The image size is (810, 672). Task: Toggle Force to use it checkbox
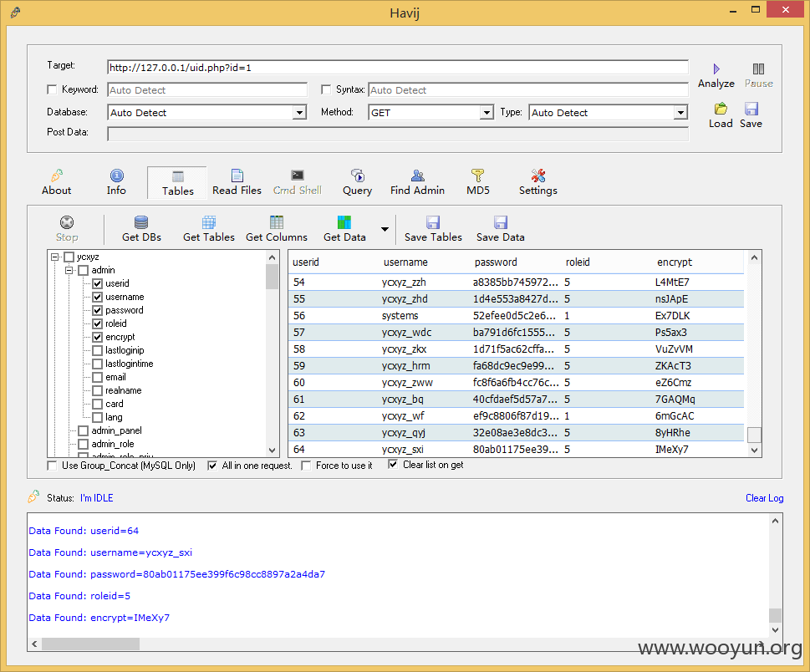306,466
